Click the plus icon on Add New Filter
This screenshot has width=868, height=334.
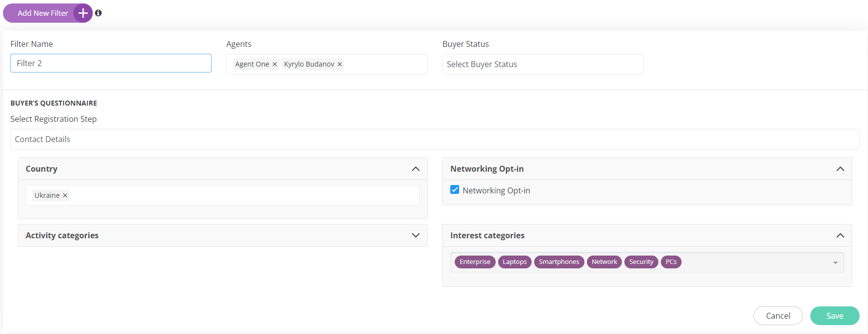83,13
